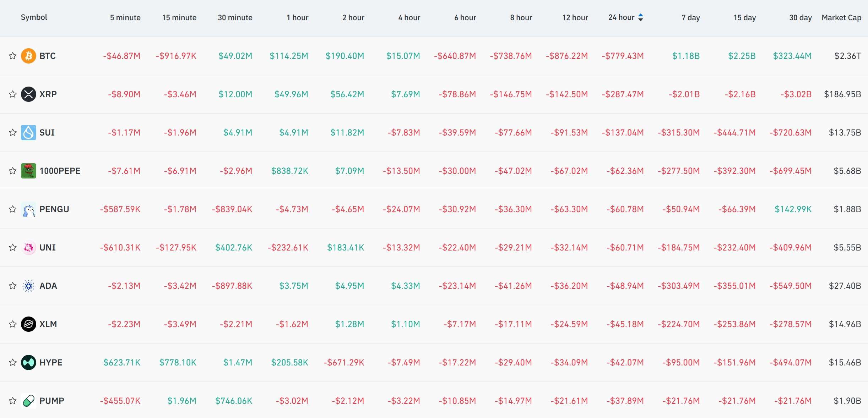Select HYPE 5 minute value $623.71K
Screen dimensions: 868x418
122,362
